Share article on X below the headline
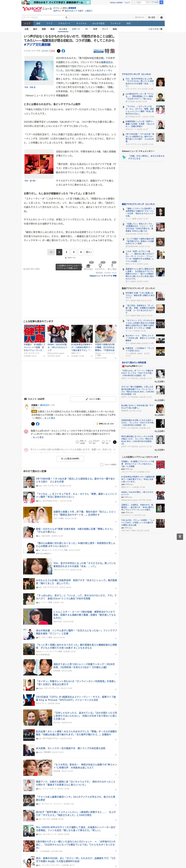This screenshot has width=186, height=868. pos(59,51)
